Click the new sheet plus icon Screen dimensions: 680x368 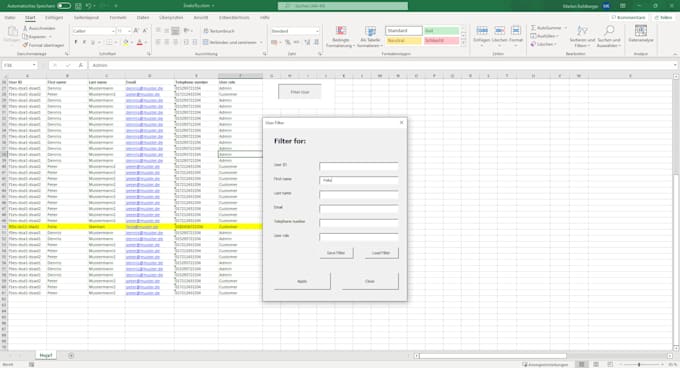tap(71, 356)
